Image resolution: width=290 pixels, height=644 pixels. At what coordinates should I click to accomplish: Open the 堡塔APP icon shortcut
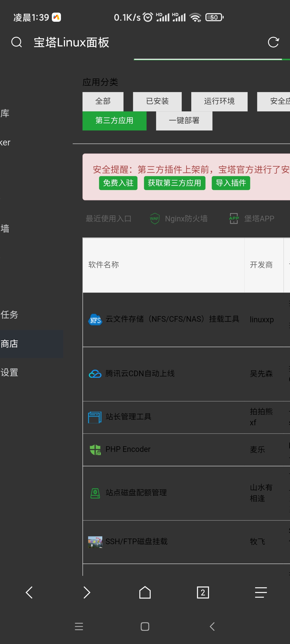click(x=234, y=218)
